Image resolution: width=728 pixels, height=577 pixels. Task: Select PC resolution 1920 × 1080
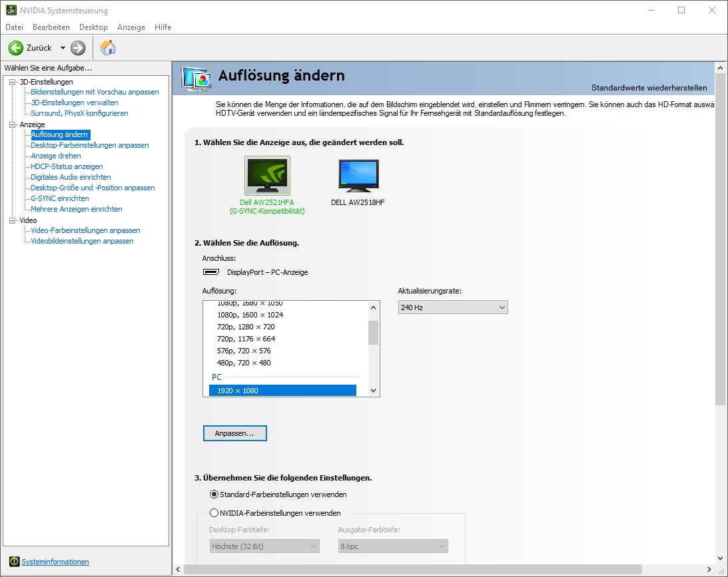coord(282,391)
